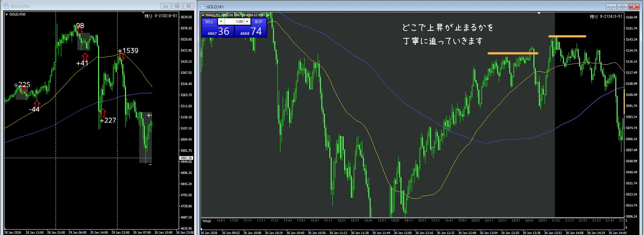The width and height of the screenshot is (644, 235).
Task: Minimize the GOLD,M1 chart window
Action: [x=611, y=7]
